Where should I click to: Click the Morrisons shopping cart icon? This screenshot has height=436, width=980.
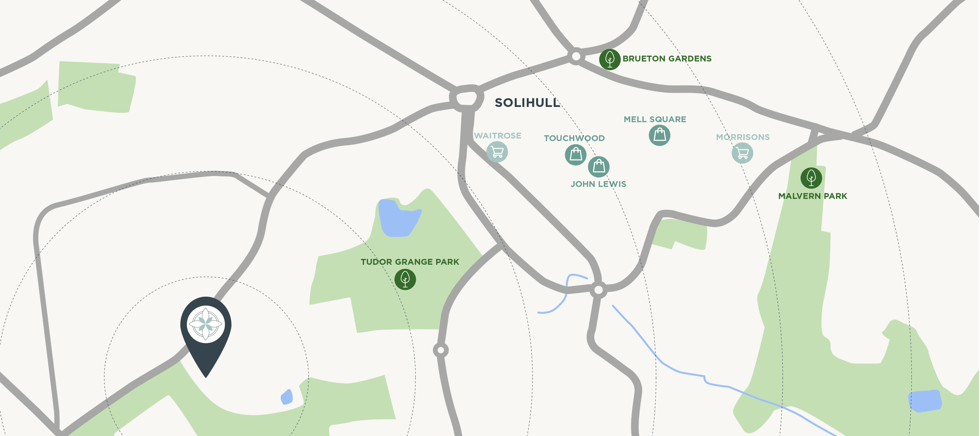(742, 153)
